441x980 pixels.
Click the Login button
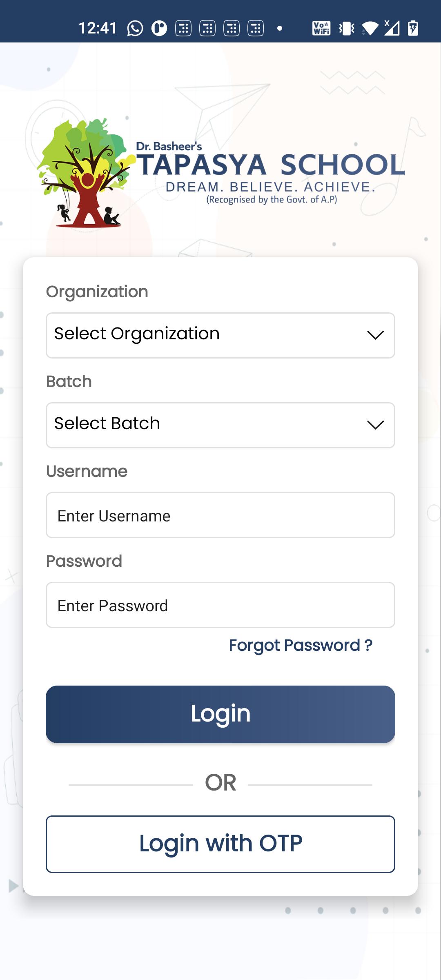[220, 714]
